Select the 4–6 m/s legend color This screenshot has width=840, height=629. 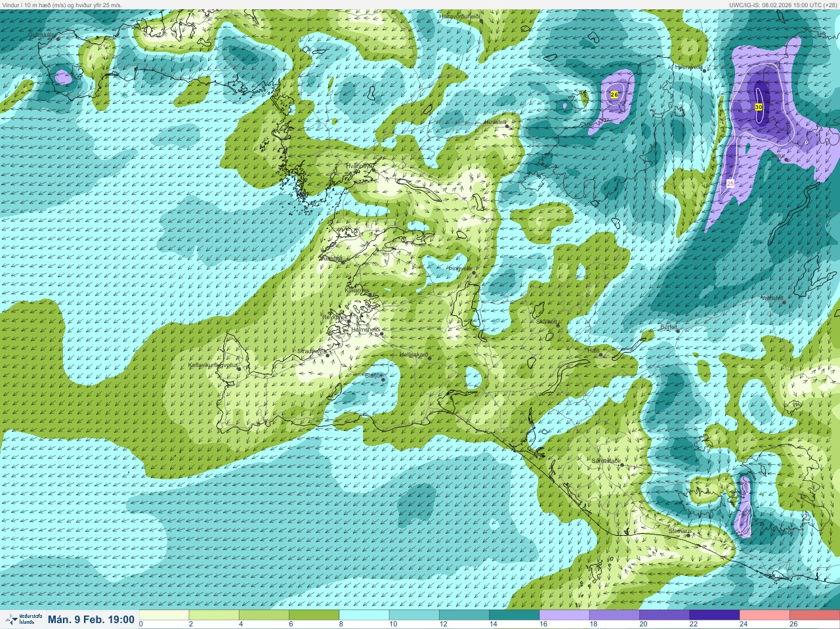point(264,615)
